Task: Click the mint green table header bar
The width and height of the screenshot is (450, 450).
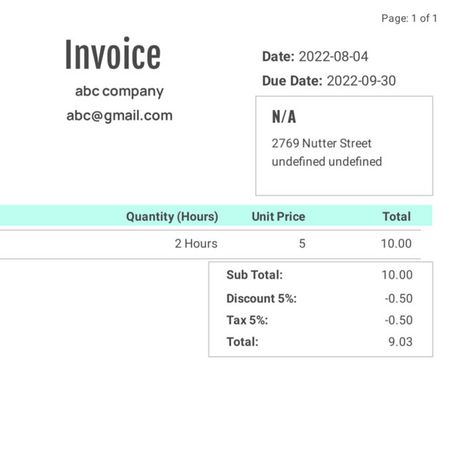Action: click(216, 216)
